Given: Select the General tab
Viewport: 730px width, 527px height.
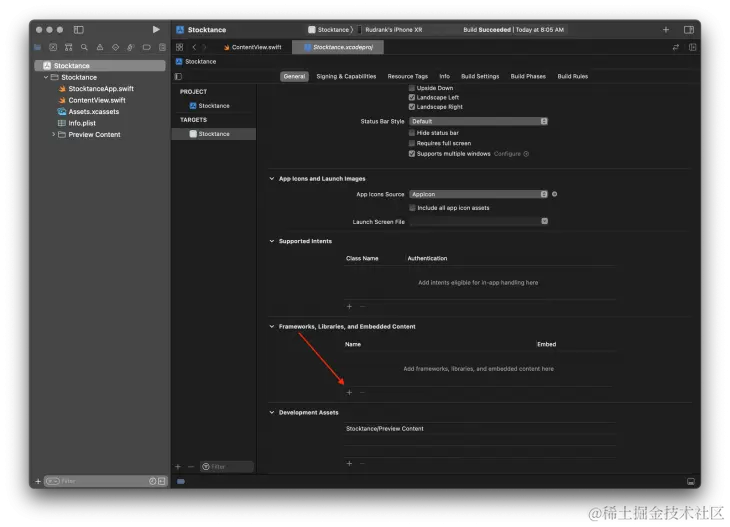Looking at the screenshot, I should pyautogui.click(x=294, y=76).
